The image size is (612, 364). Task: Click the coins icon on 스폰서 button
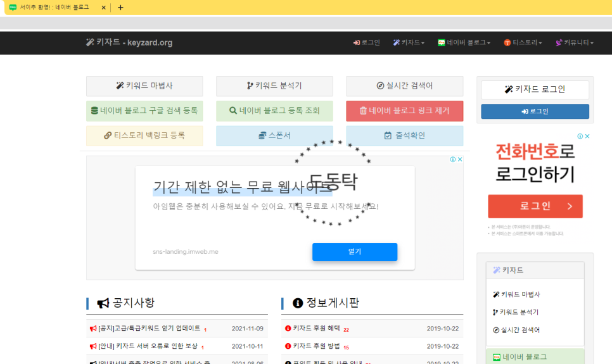coord(262,135)
